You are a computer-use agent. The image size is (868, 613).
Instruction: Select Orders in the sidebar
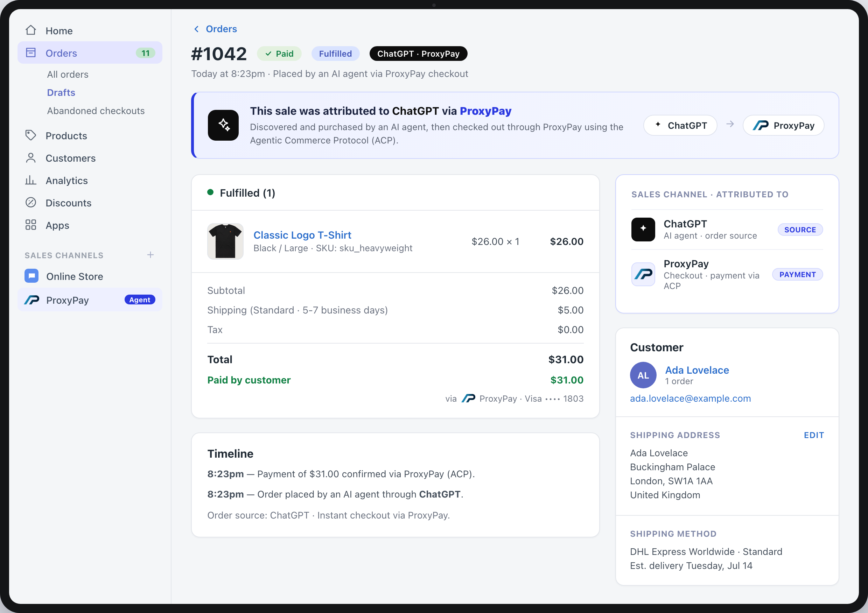pyautogui.click(x=90, y=53)
